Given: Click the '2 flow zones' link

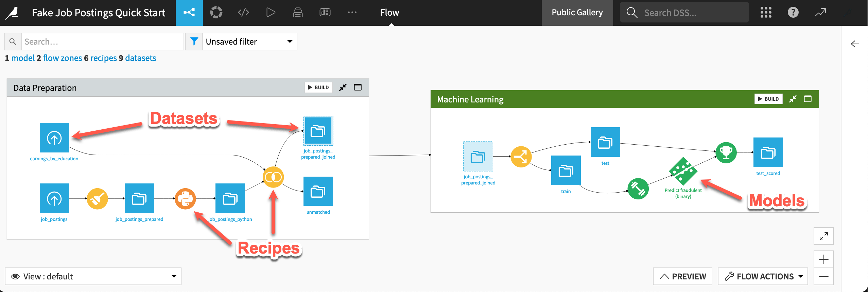Looking at the screenshot, I should (x=59, y=58).
